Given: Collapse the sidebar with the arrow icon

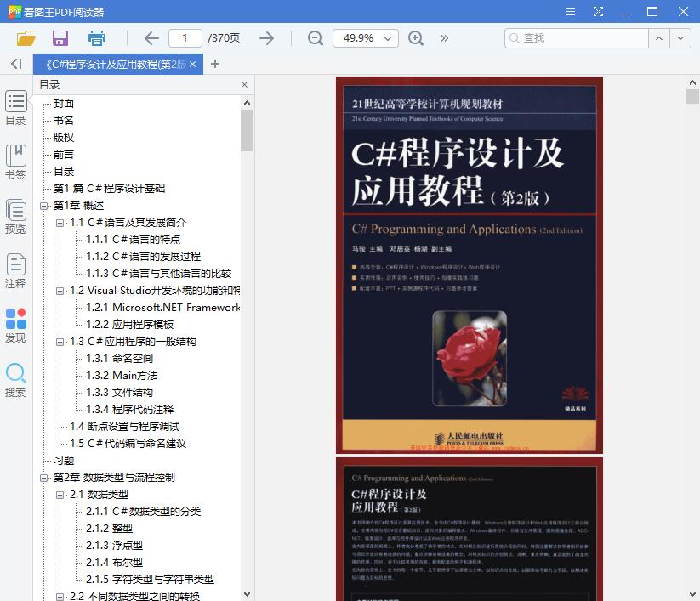Looking at the screenshot, I should (x=16, y=64).
